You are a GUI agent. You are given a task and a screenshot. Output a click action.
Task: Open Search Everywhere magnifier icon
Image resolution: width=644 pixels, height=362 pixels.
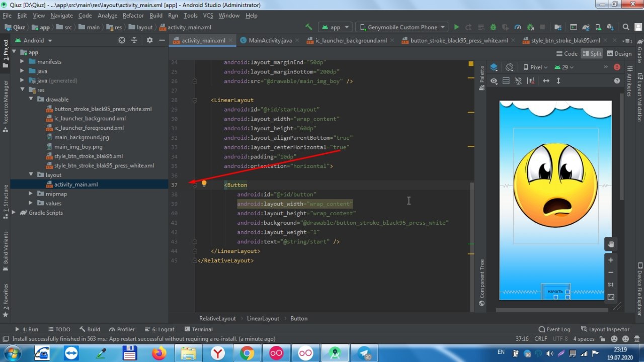(626, 27)
